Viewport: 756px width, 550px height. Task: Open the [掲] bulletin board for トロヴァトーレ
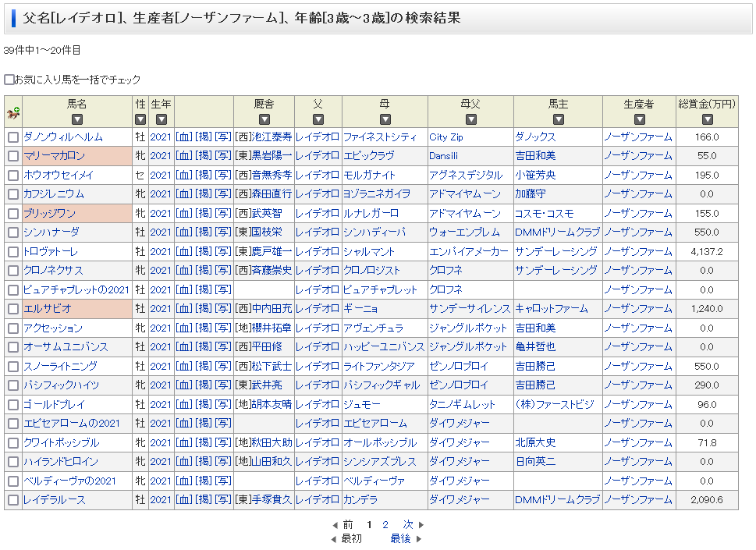203,251
